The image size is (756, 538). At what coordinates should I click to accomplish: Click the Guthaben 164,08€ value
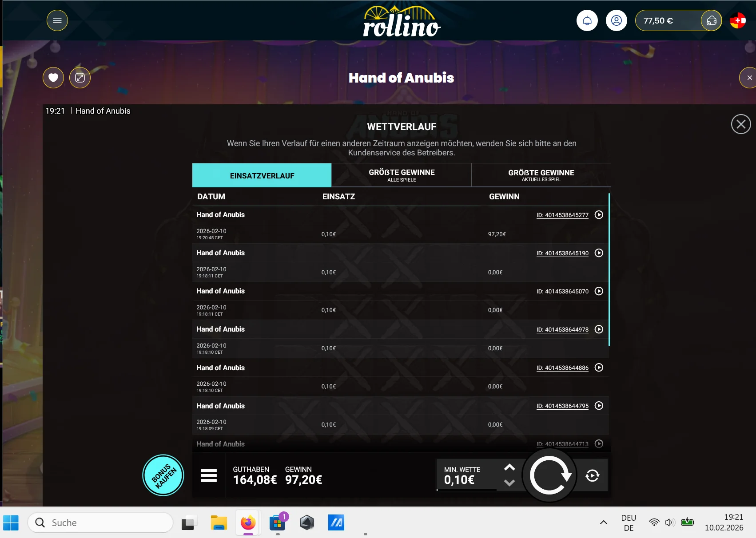pyautogui.click(x=255, y=480)
